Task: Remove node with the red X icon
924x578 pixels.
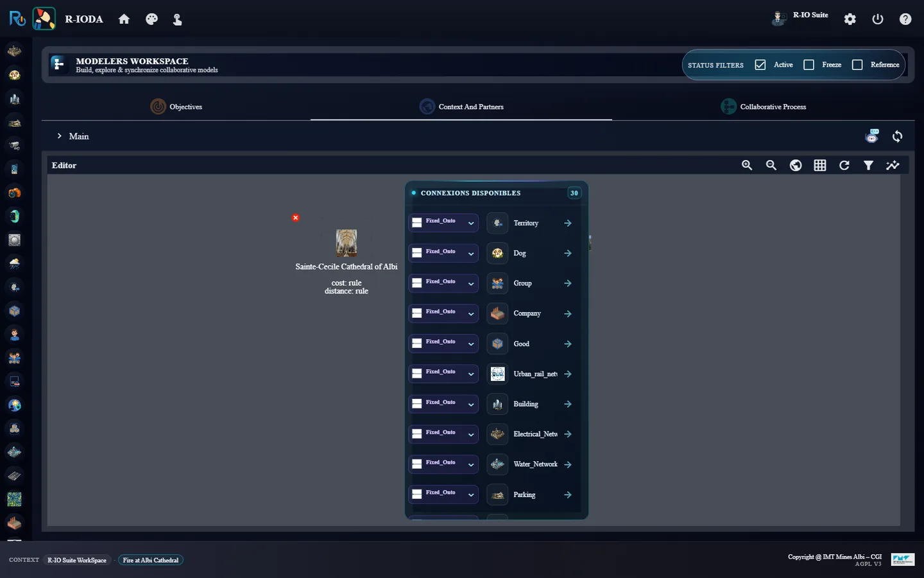Action: 295,218
